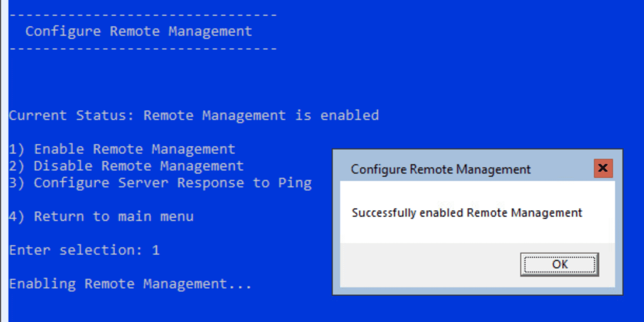This screenshot has width=644, height=322.
Task: Select menu option 2 Disable Remote Management
Action: coord(126,166)
